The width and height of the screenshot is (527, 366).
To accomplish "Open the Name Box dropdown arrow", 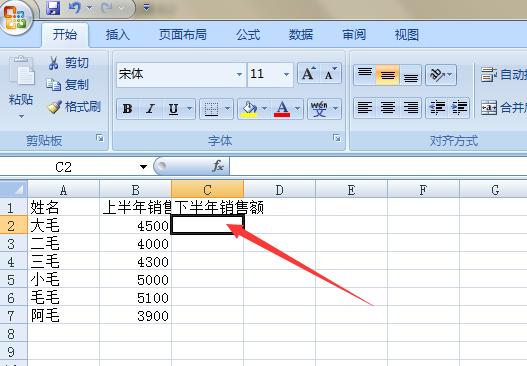I will [144, 167].
